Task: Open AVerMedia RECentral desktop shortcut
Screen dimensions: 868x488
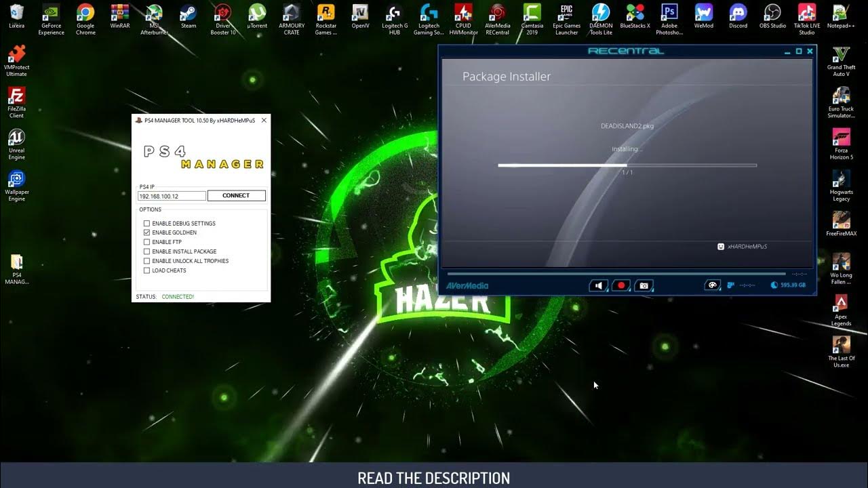Action: pyautogui.click(x=498, y=18)
